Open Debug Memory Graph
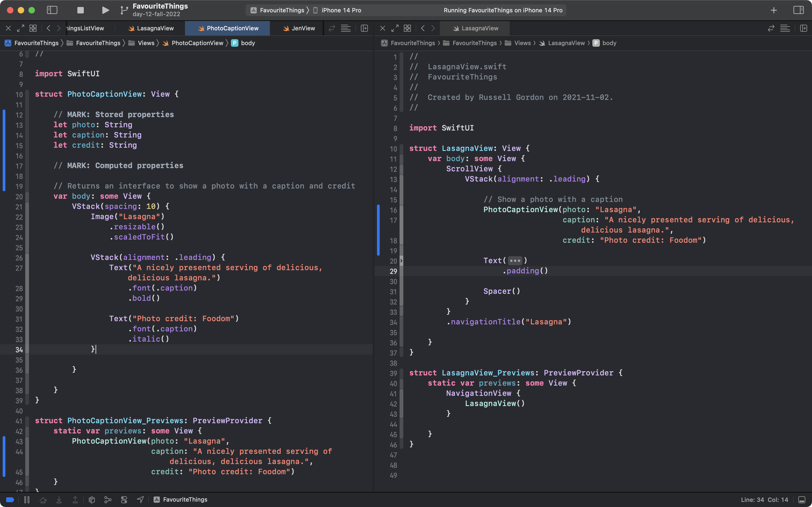 coord(108,500)
